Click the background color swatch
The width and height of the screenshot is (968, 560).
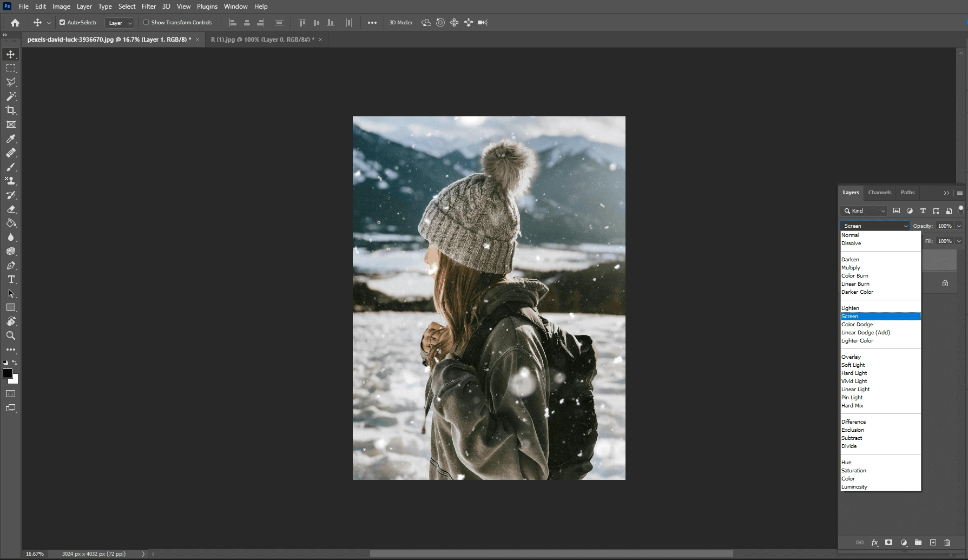click(x=15, y=381)
